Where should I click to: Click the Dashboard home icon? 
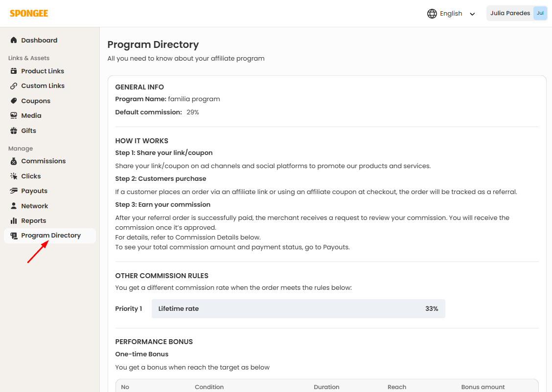[x=14, y=41]
